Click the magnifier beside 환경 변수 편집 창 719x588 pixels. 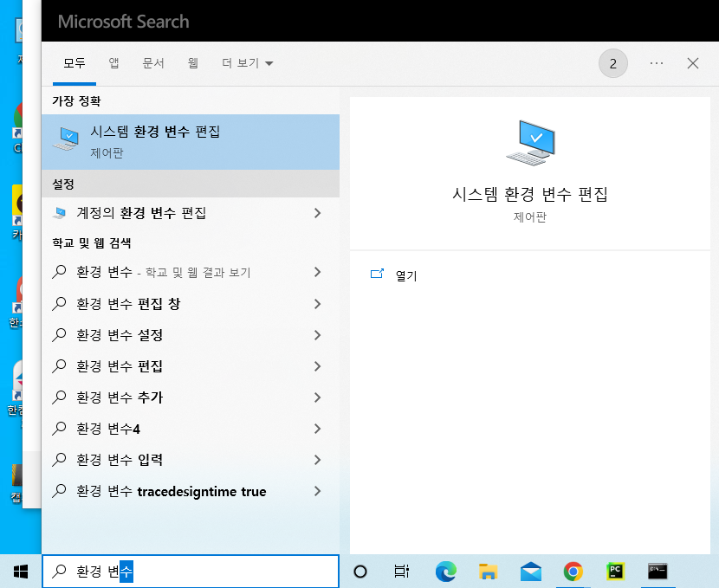59,304
